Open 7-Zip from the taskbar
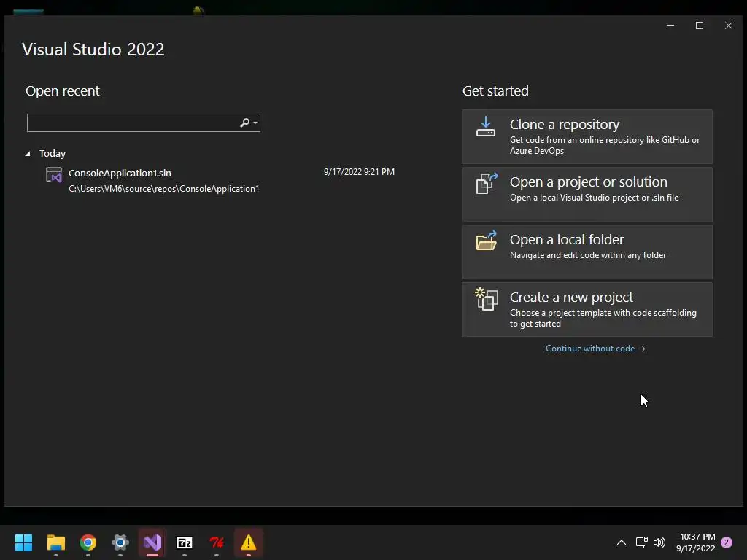The width and height of the screenshot is (747, 560). [x=185, y=542]
